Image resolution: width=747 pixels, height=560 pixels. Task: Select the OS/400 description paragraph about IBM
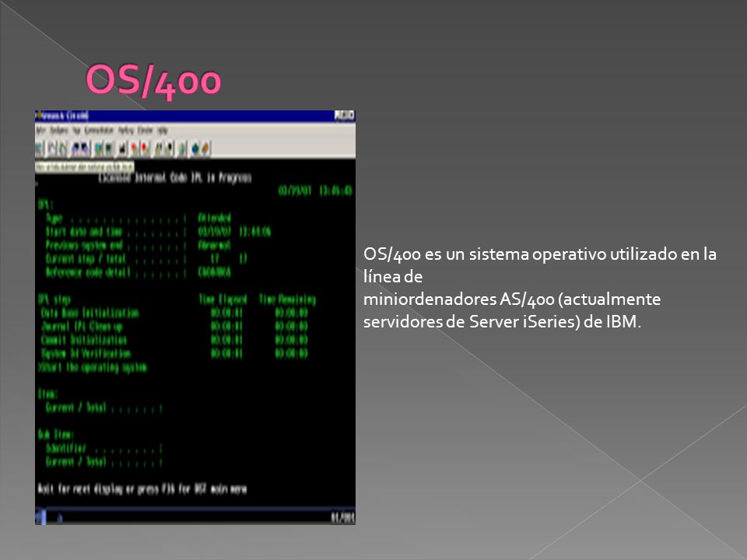[540, 288]
